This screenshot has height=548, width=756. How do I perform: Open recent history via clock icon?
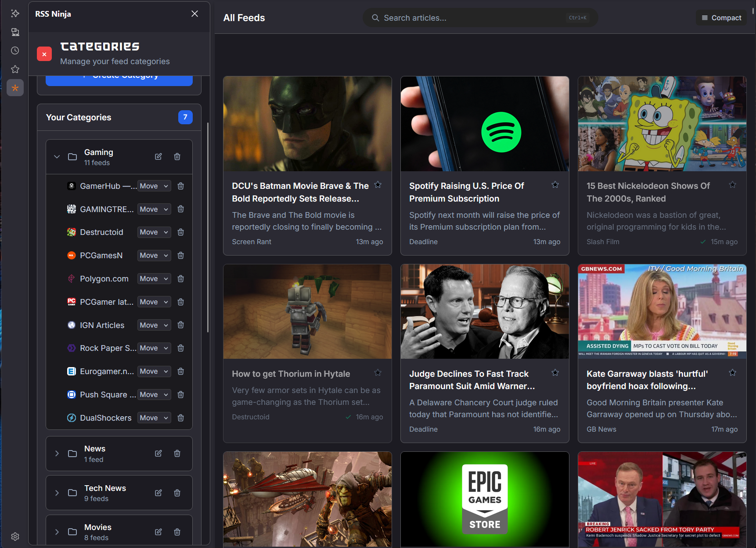click(x=15, y=50)
